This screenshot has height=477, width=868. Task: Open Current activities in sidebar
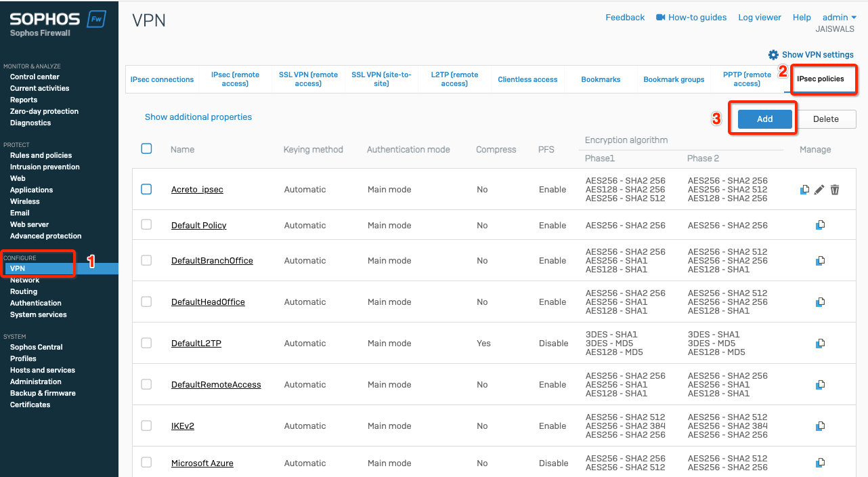pos(39,88)
